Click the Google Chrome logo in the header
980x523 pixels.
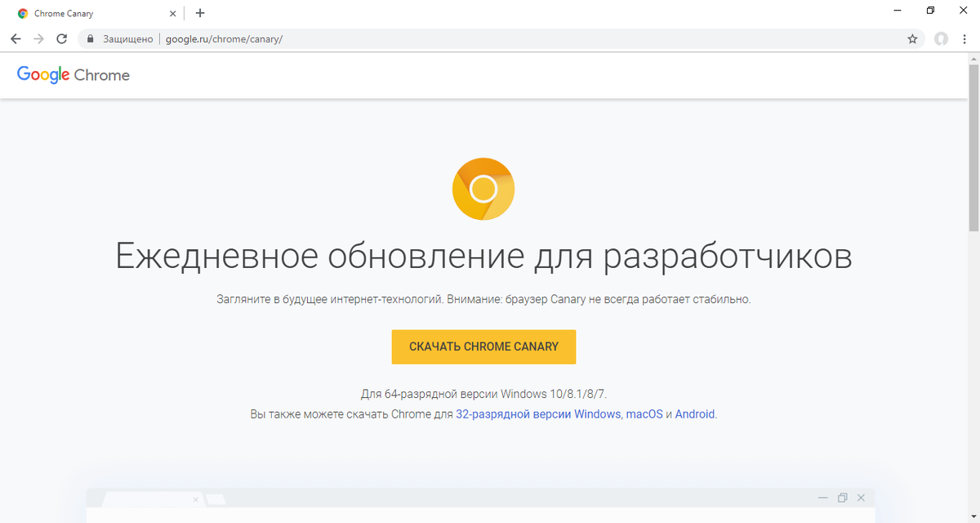[x=73, y=75]
